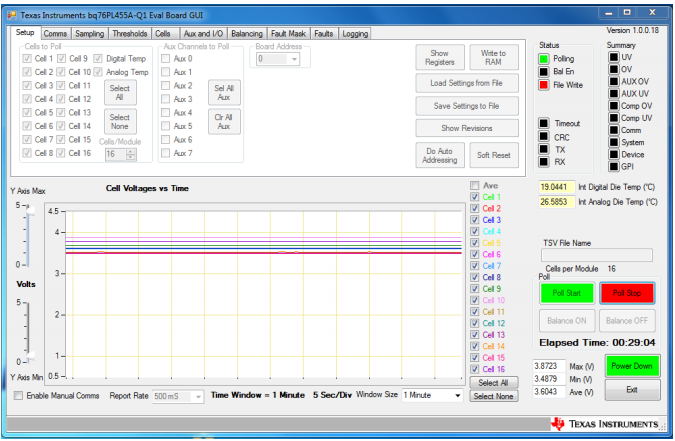Click the Comp OV summary indicator

click(x=614, y=106)
